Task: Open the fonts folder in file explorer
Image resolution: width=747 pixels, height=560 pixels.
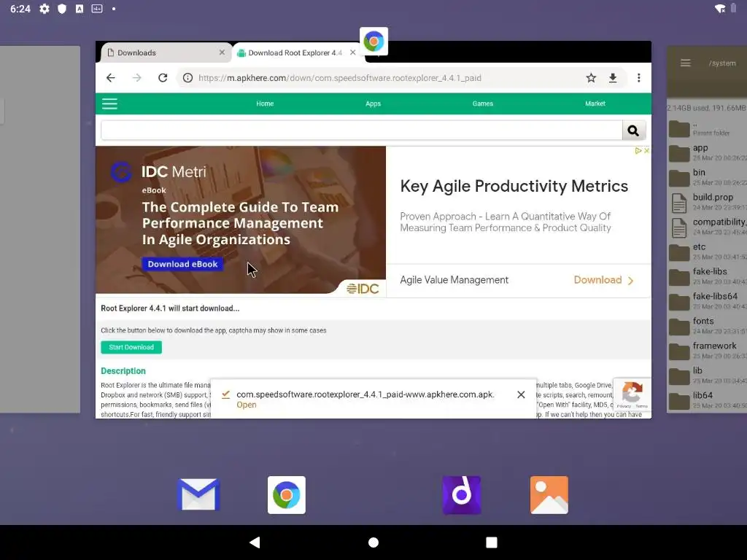Action: [708, 326]
